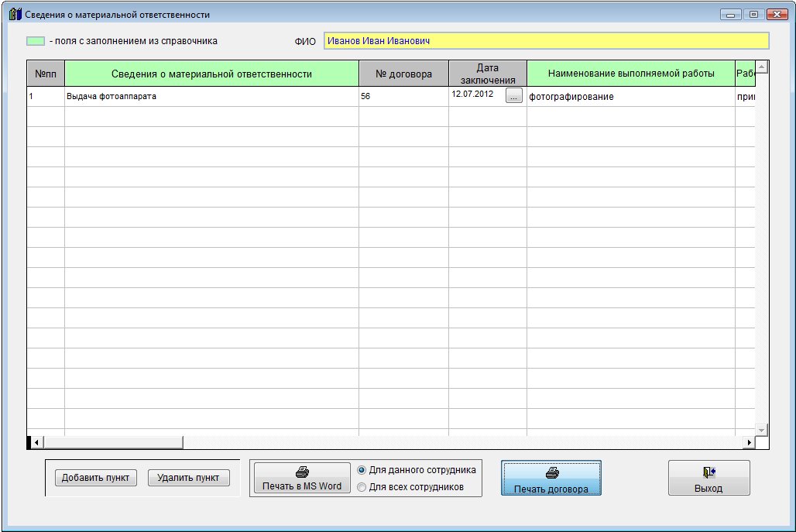Click the ФИО field Иванов Иван Иванович
796x532 pixels.
point(546,40)
